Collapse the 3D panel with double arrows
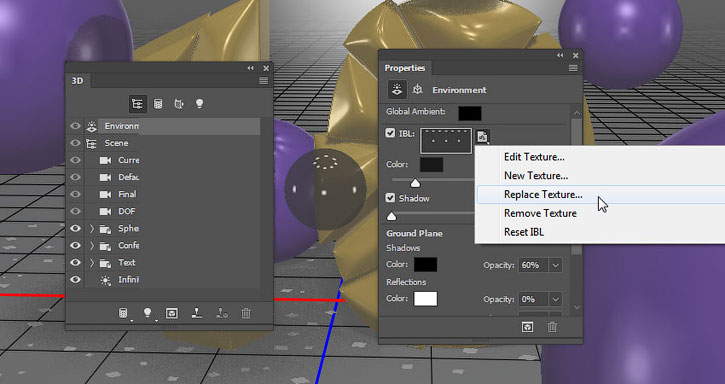Screen dimensions: 725x384 (x=251, y=68)
